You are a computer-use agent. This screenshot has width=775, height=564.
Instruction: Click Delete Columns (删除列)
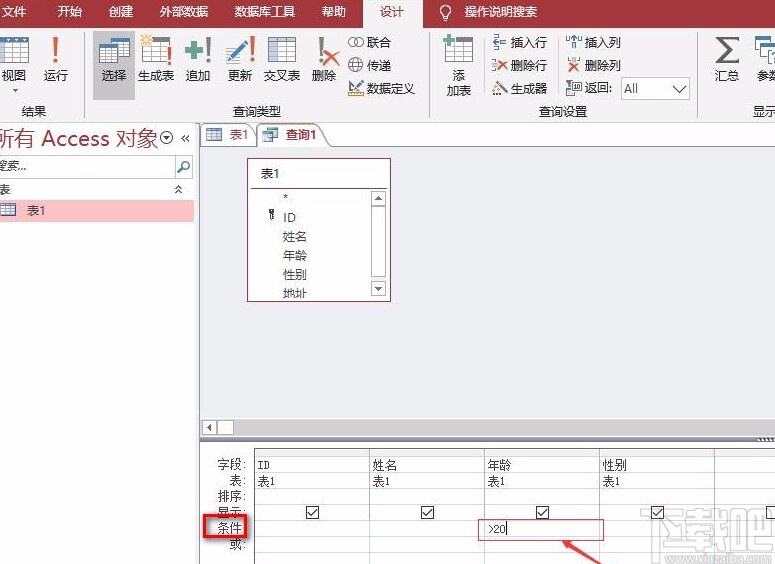(x=593, y=65)
